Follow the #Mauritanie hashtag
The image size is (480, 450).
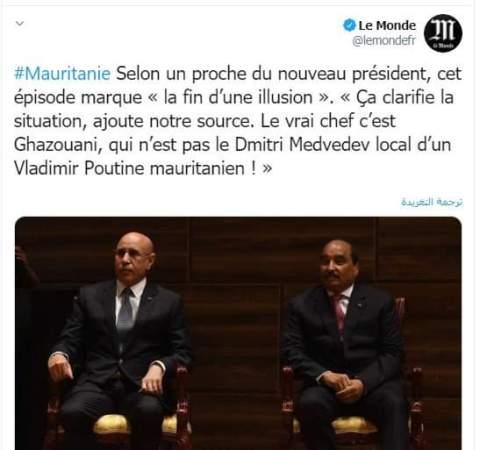(x=62, y=74)
